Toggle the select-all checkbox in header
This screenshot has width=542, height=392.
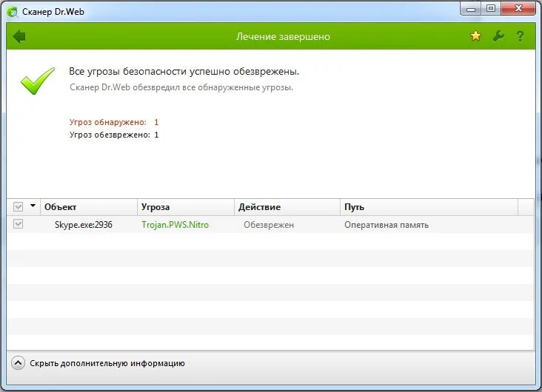(18, 207)
